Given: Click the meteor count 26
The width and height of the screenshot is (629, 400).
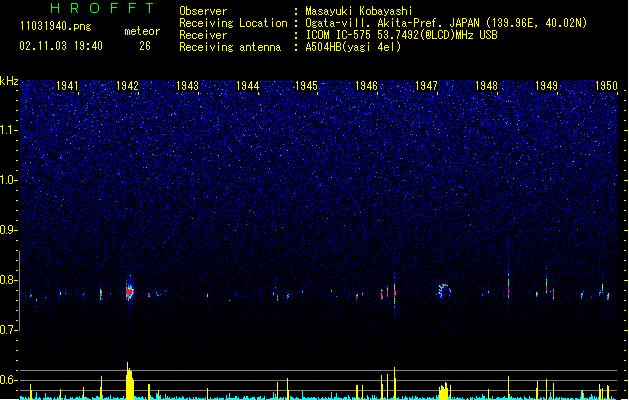Looking at the screenshot, I should pos(145,46).
